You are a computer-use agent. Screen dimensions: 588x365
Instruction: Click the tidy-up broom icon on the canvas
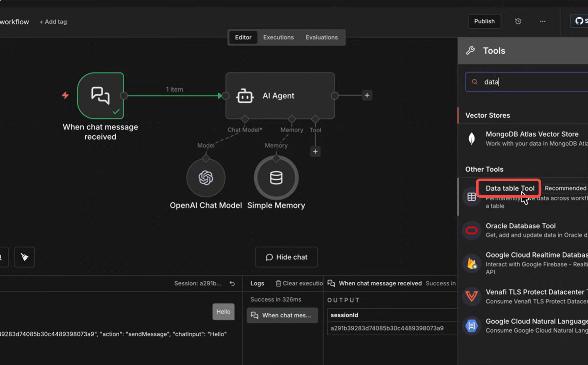pos(25,257)
